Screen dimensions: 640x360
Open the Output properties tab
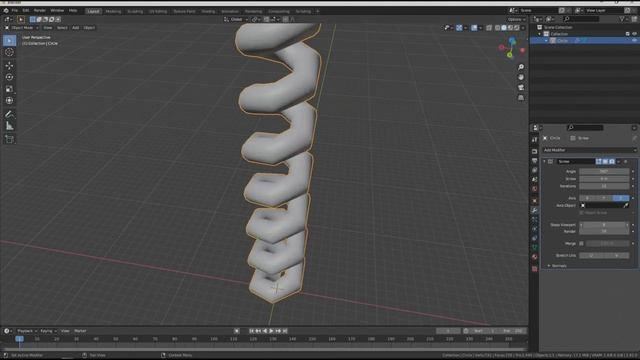[535, 161]
